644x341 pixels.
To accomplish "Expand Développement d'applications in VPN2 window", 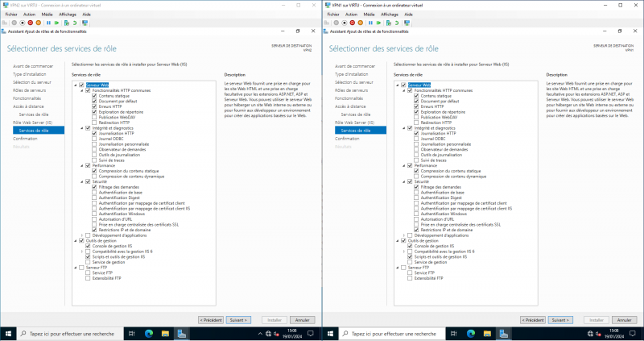I will pos(82,235).
